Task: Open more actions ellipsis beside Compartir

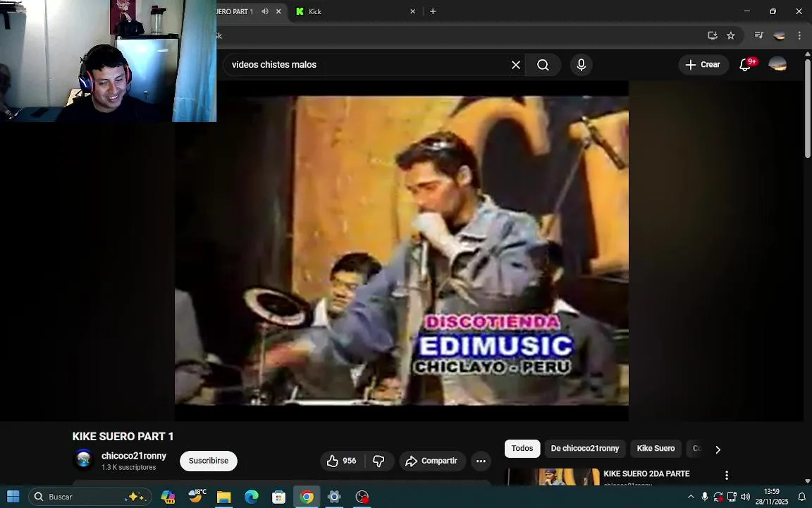Action: (481, 461)
